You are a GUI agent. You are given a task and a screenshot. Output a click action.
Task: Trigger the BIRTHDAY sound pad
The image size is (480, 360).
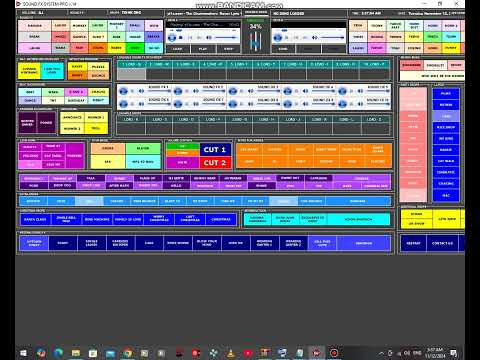tap(76, 100)
